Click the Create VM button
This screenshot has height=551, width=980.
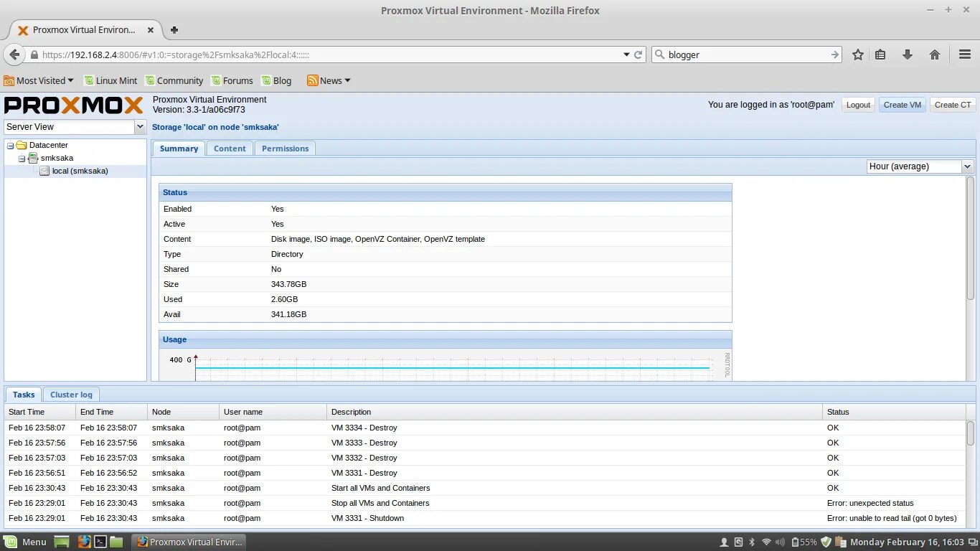902,105
